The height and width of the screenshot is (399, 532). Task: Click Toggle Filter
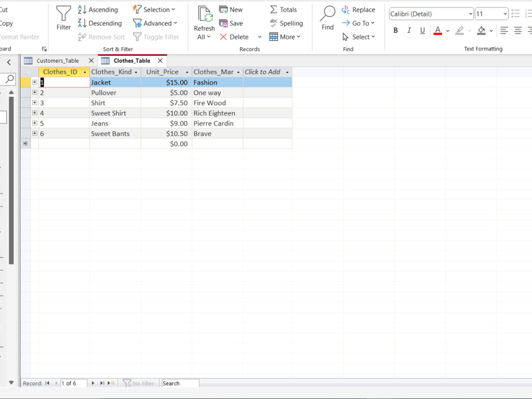(156, 37)
